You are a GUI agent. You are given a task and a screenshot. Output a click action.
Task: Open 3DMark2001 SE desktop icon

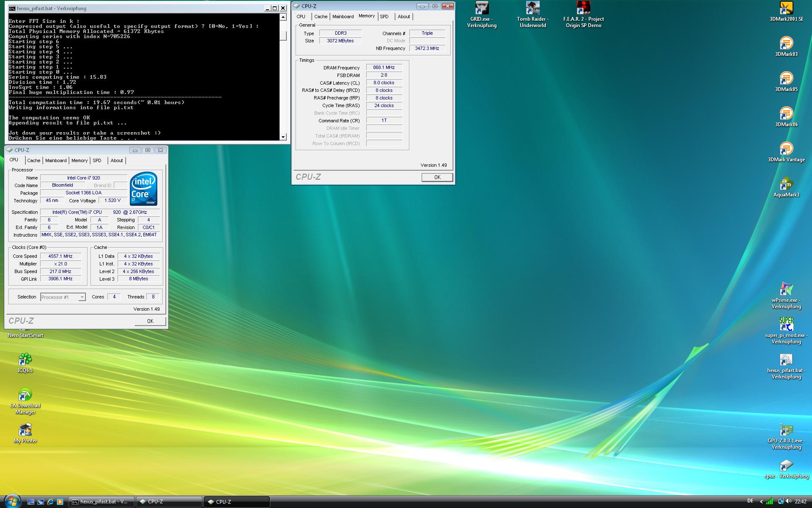point(786,11)
